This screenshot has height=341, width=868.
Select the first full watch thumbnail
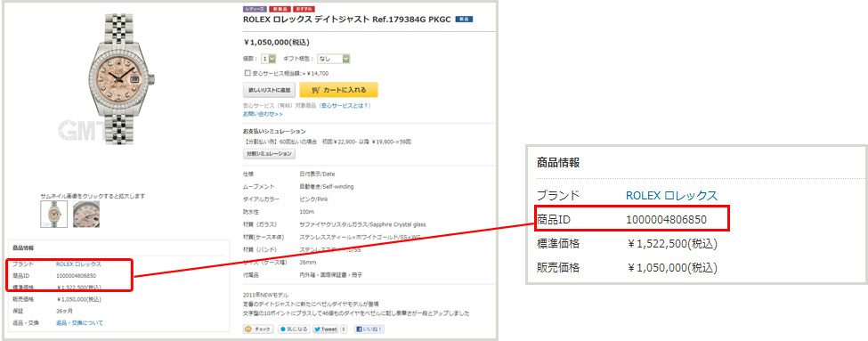coord(54,215)
